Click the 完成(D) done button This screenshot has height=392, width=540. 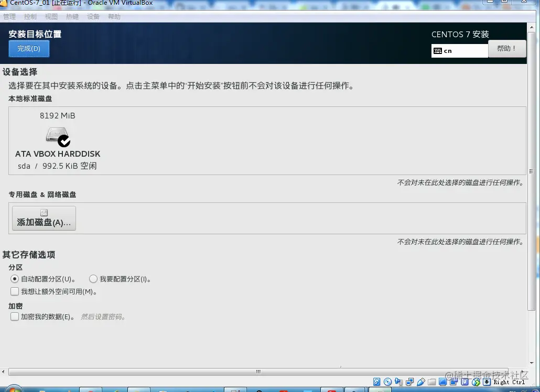point(29,49)
